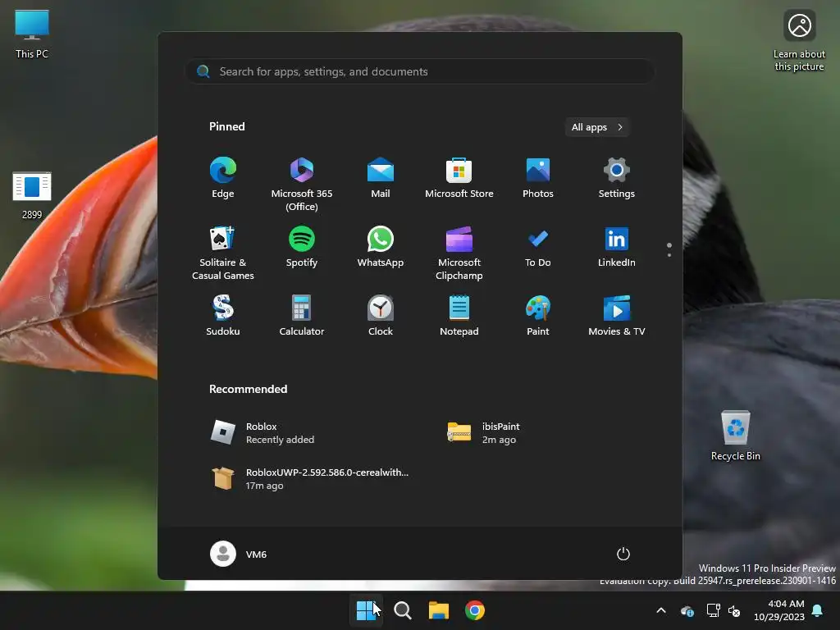Open the network status tray icon
This screenshot has height=630, width=840.
(713, 610)
